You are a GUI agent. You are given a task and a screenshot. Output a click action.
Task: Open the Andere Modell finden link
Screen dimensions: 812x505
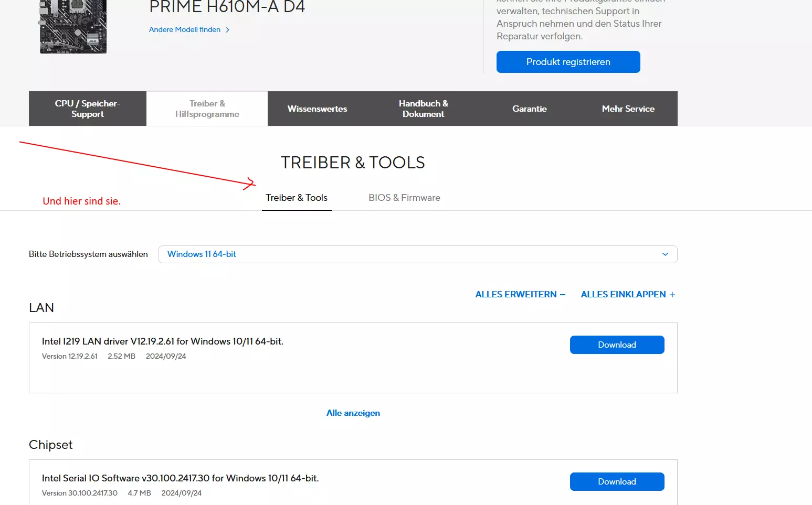[x=185, y=29]
